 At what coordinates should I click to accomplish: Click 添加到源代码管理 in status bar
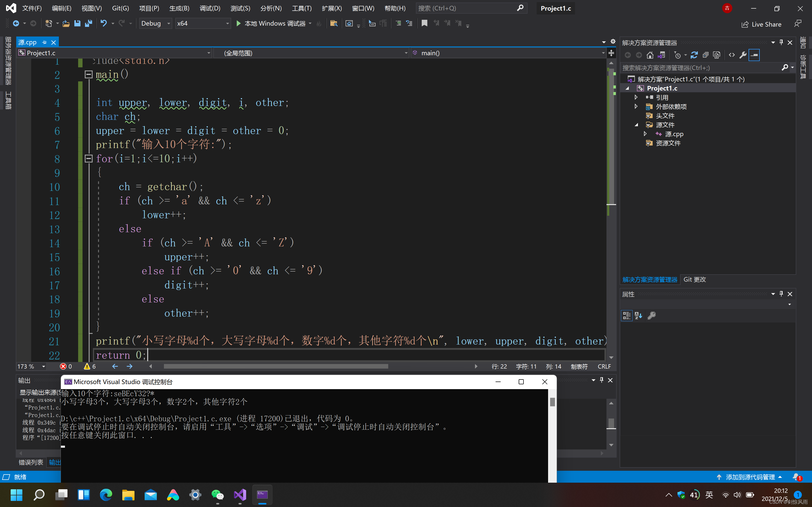pyautogui.click(x=750, y=477)
